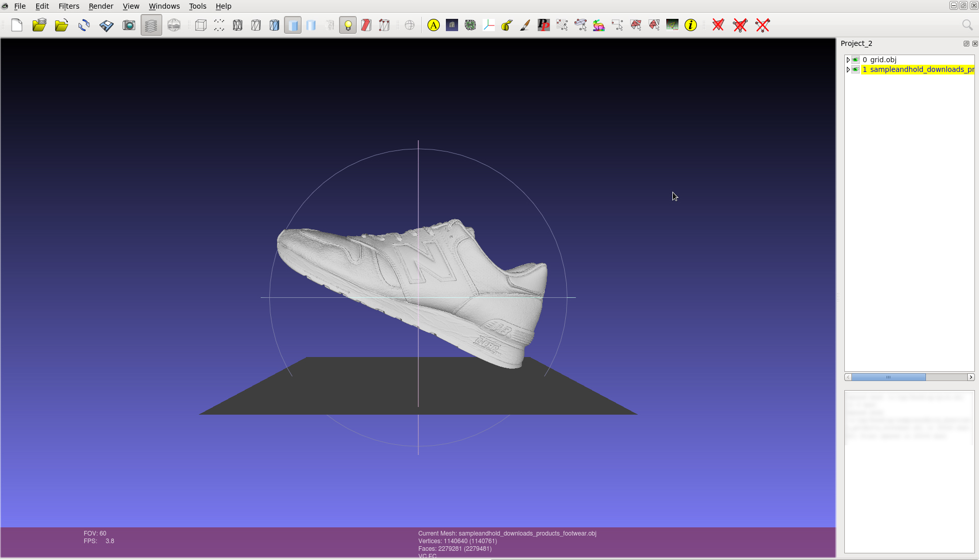Open the yellow A annotation tool
Image resolution: width=979 pixels, height=560 pixels.
coord(434,25)
